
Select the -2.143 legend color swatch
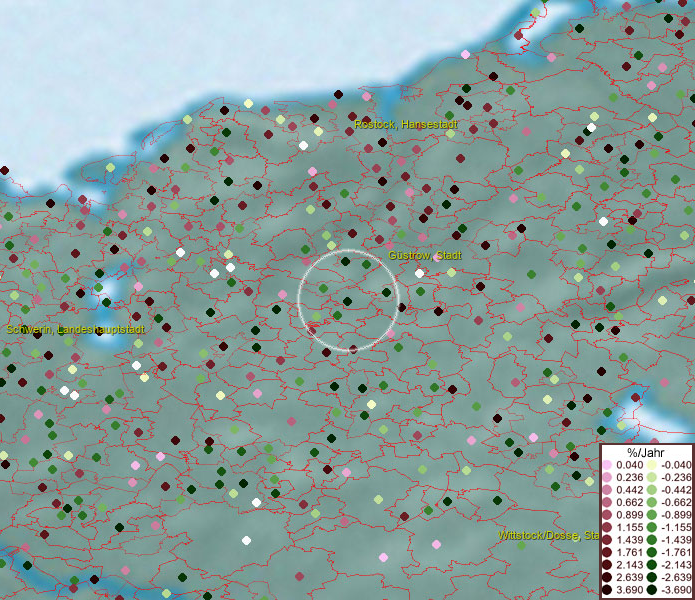click(x=652, y=565)
